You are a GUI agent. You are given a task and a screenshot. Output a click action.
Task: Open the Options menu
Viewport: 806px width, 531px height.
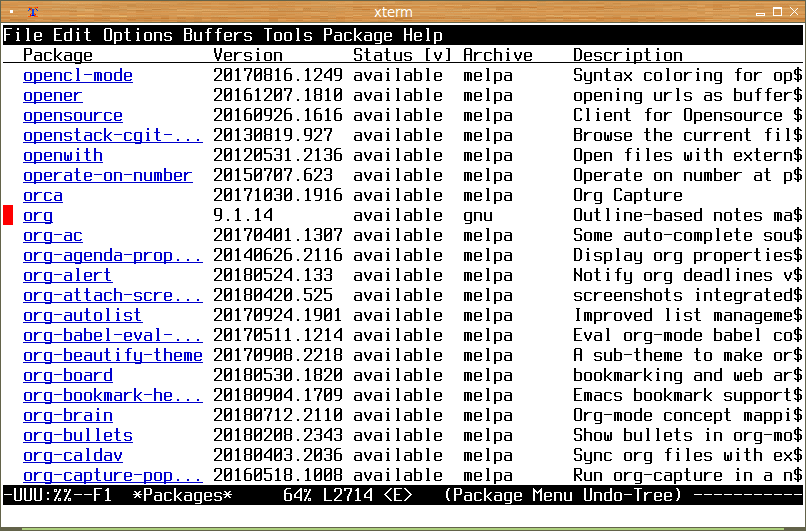(x=138, y=35)
